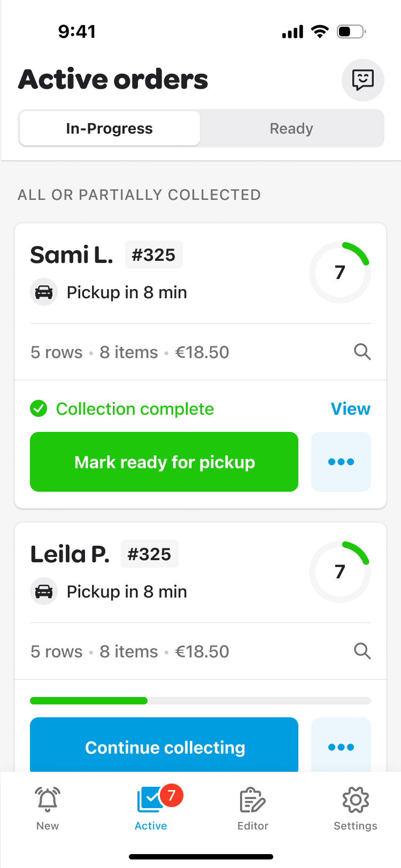This screenshot has height=868, width=401.
Task: Tap the green Collection complete checkmark
Action: pos(38,409)
